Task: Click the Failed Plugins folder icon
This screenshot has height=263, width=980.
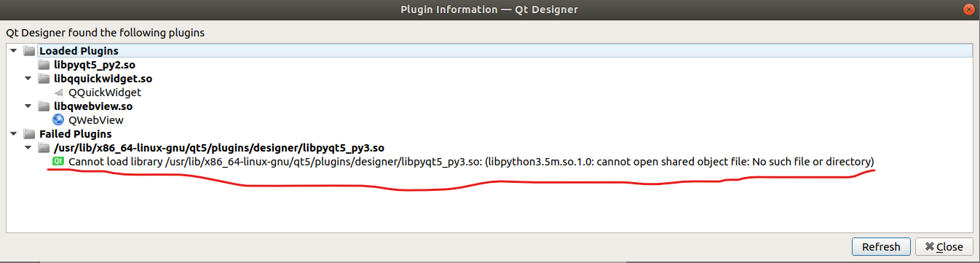Action: pyautogui.click(x=29, y=134)
